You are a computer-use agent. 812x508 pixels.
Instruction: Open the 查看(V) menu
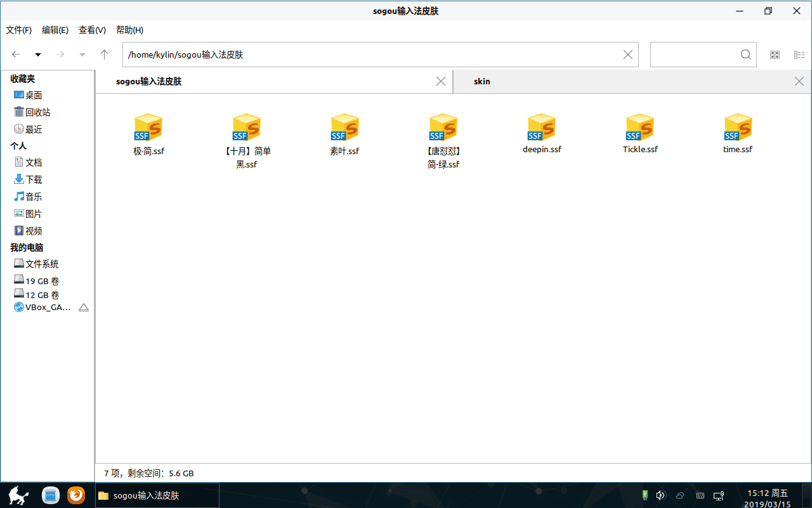coord(92,30)
